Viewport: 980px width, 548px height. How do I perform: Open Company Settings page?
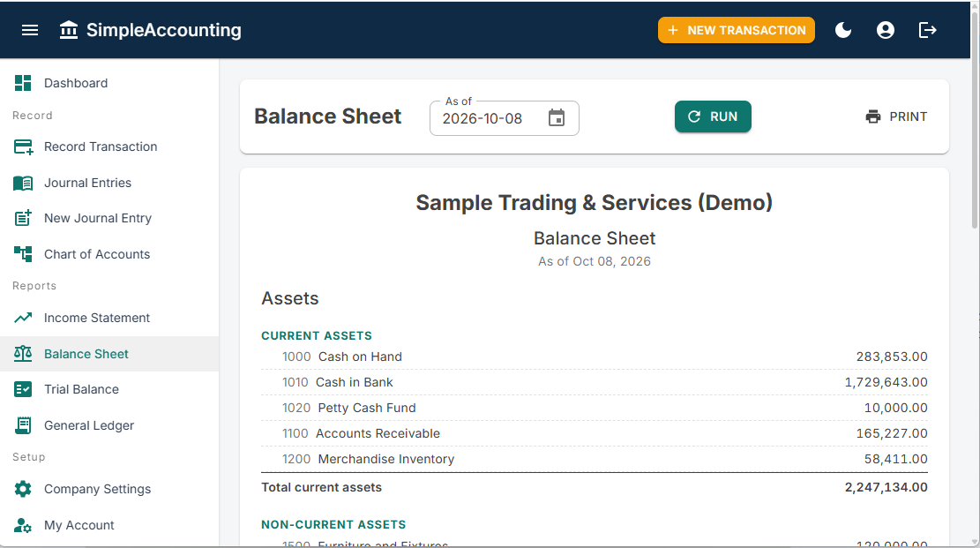(109, 489)
